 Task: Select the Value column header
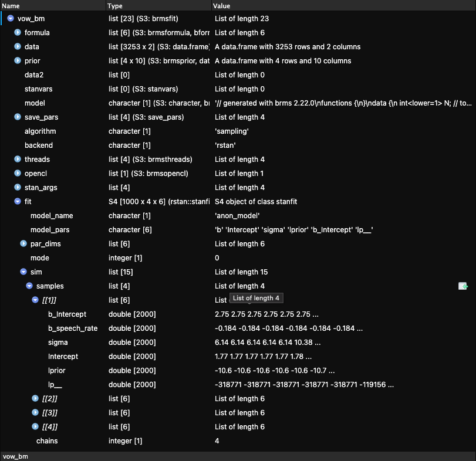click(343, 6)
